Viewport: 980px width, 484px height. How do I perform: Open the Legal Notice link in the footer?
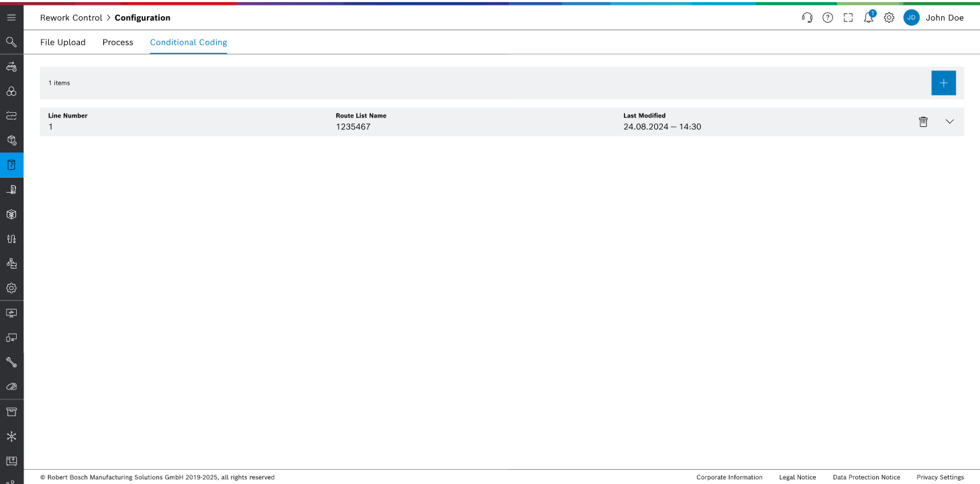[797, 477]
